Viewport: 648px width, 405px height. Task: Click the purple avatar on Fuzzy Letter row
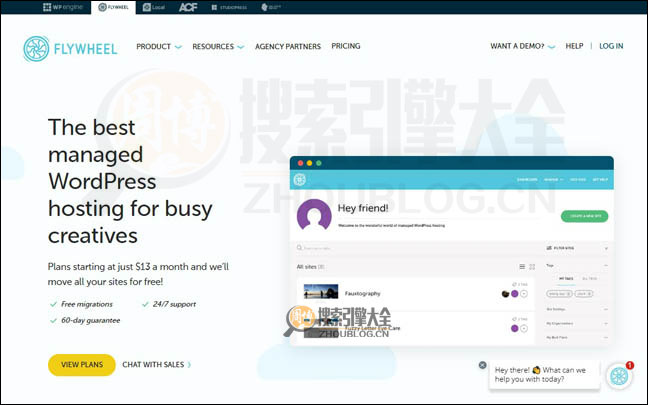(x=515, y=329)
